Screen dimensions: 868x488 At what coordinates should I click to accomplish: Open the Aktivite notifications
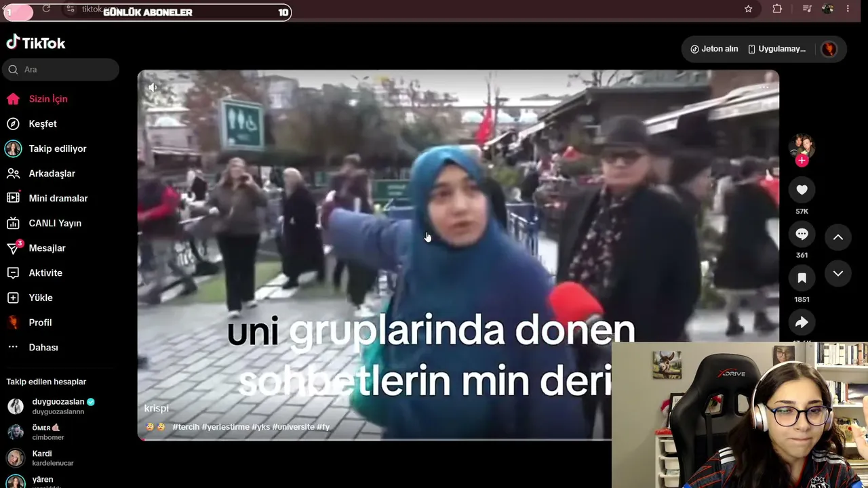[x=45, y=273]
